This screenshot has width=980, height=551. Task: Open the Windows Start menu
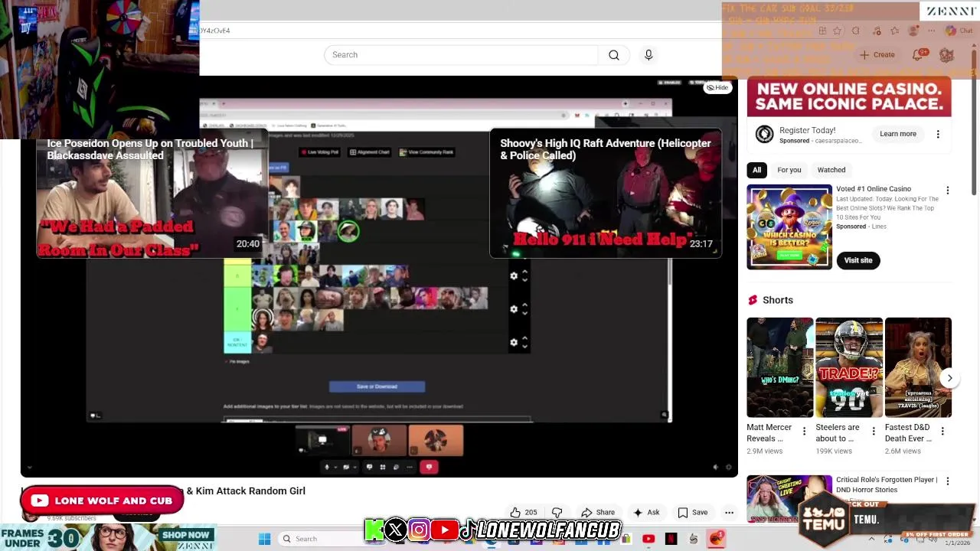[x=264, y=539]
